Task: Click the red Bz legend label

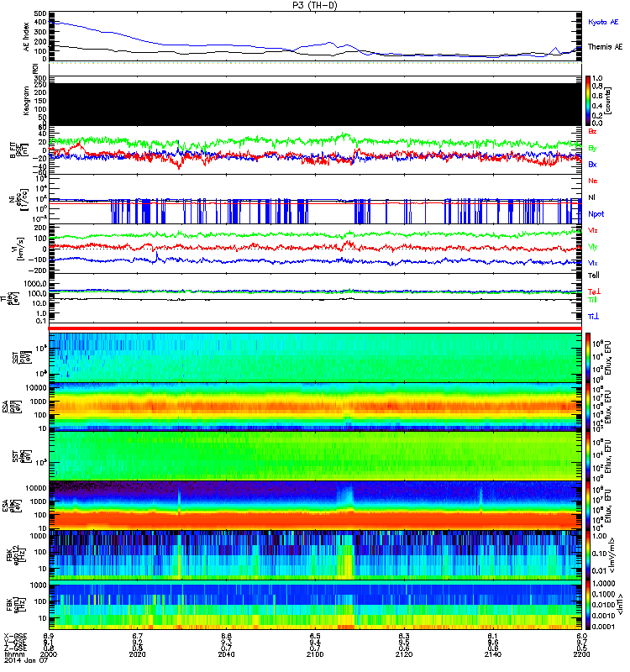Action: tap(592, 131)
